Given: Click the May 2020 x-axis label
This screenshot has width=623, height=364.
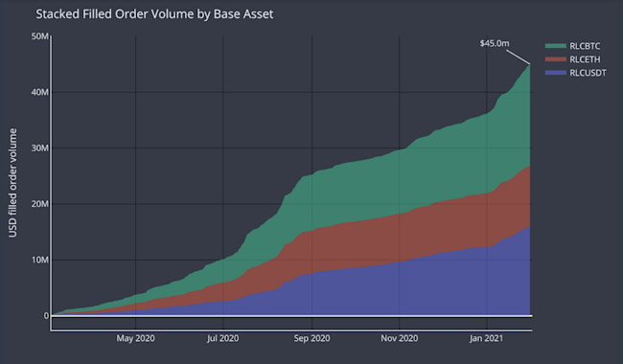Looking at the screenshot, I should tap(135, 338).
